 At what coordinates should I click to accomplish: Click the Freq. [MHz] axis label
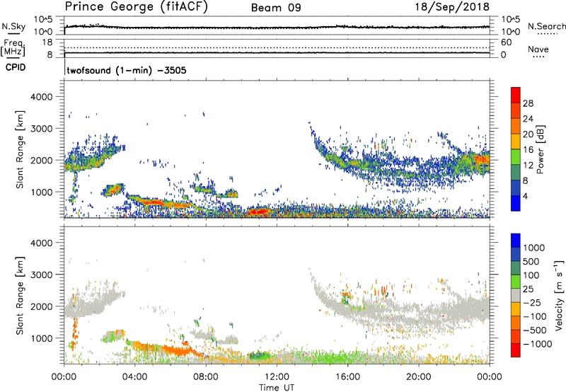(13, 48)
